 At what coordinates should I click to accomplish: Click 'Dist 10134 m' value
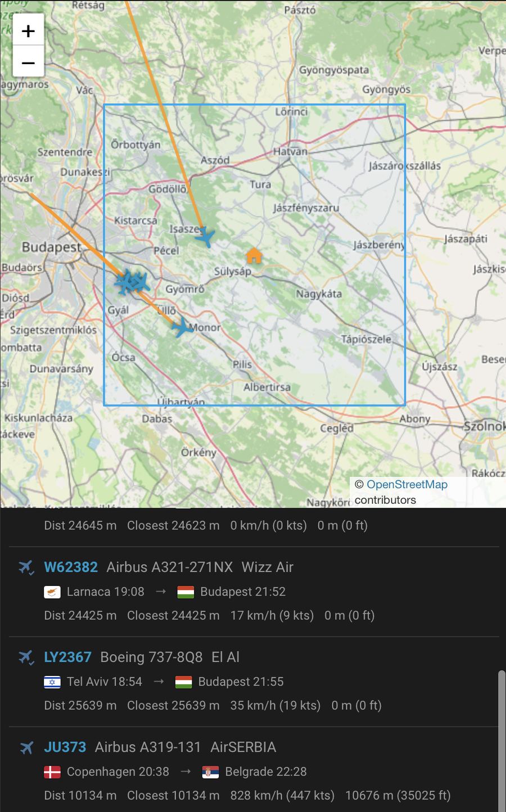click(80, 795)
